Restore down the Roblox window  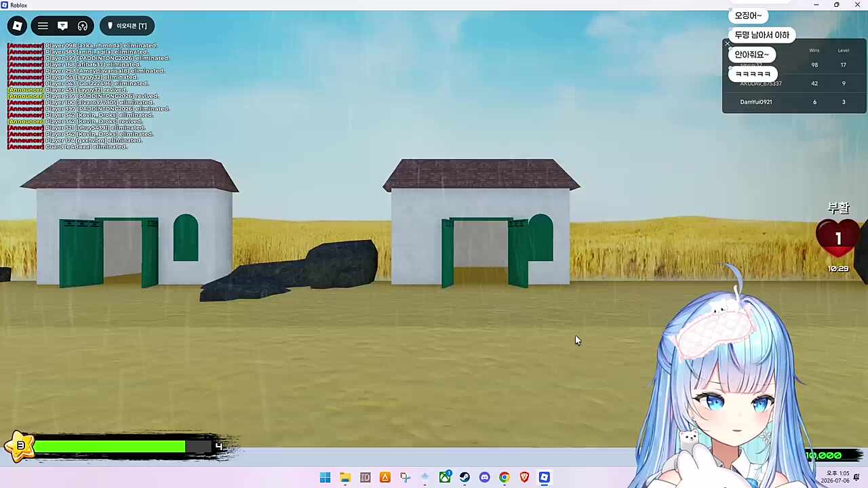click(836, 5)
